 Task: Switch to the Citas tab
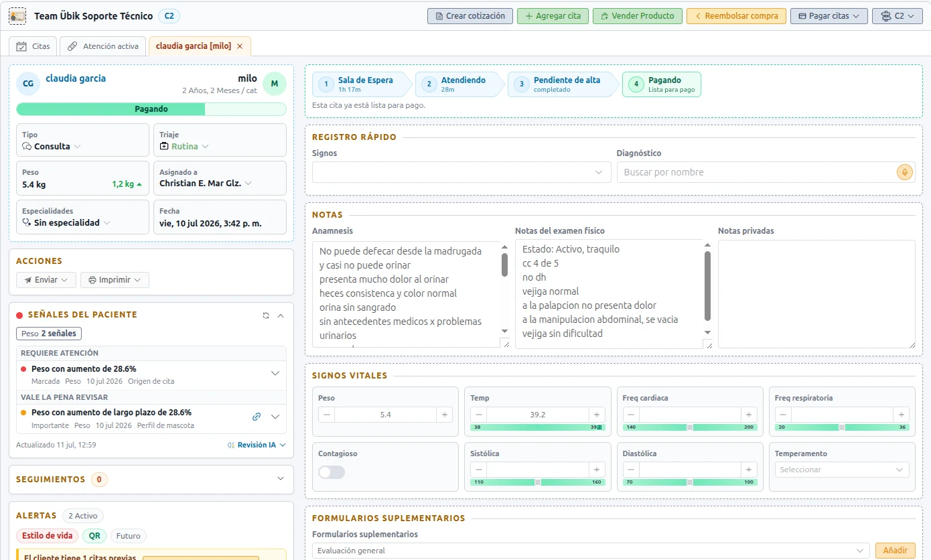pos(33,46)
